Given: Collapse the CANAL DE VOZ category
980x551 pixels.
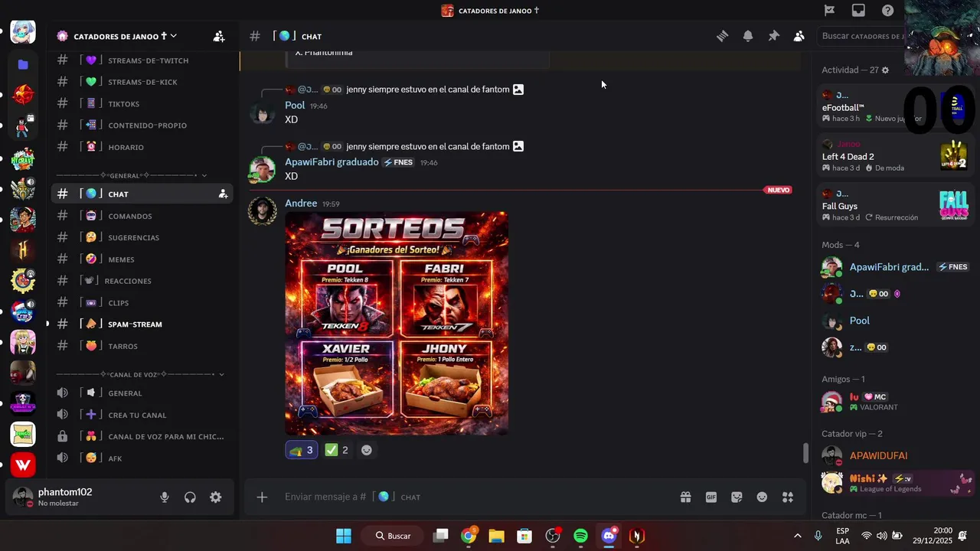Looking at the screenshot, I should click(x=139, y=374).
